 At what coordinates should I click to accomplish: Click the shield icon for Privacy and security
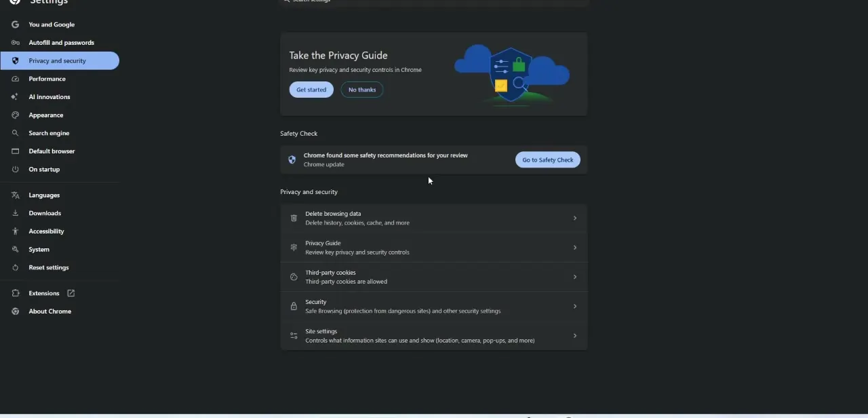(15, 60)
